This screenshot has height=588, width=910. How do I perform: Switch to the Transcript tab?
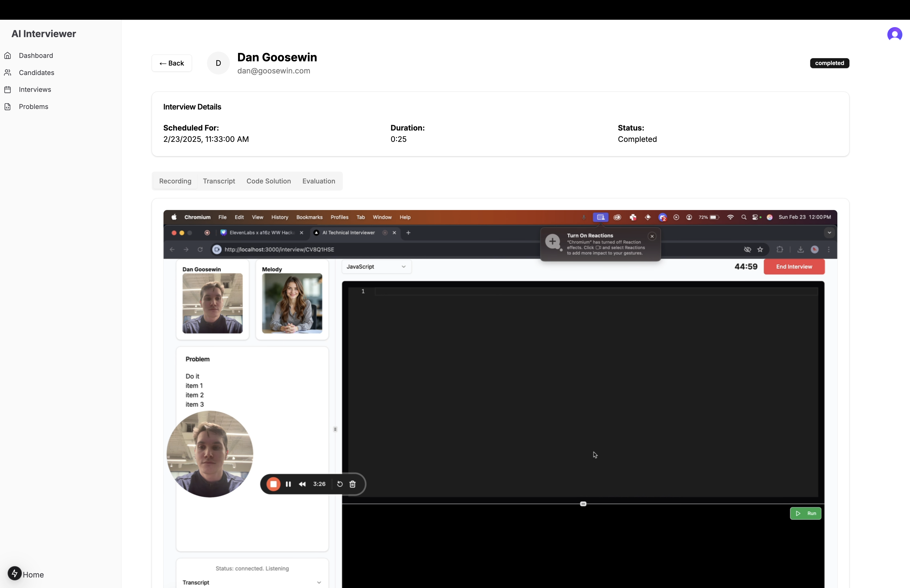point(219,181)
